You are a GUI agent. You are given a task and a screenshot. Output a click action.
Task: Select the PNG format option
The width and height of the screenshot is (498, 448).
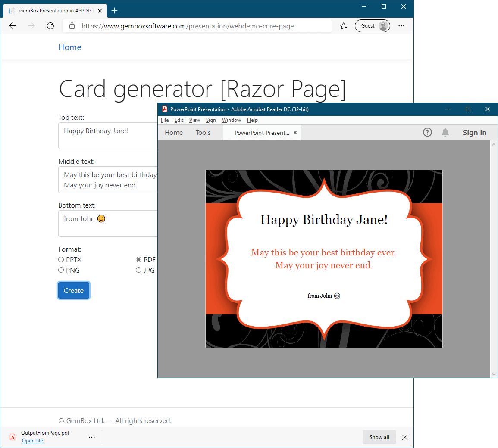click(61, 270)
